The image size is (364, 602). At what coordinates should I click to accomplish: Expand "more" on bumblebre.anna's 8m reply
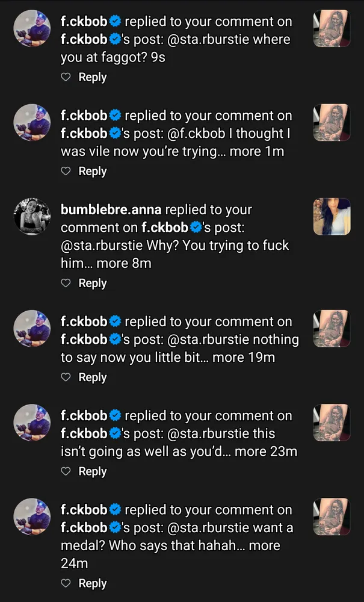(113, 264)
